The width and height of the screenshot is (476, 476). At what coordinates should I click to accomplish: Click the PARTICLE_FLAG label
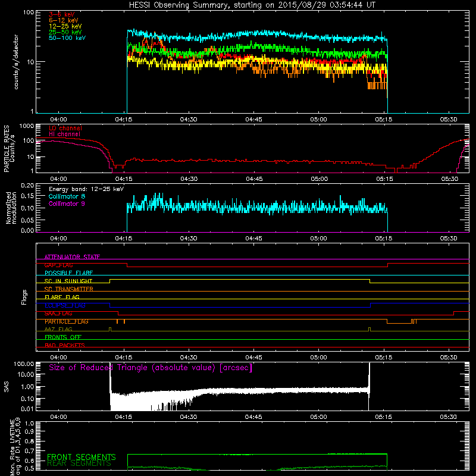click(x=67, y=321)
